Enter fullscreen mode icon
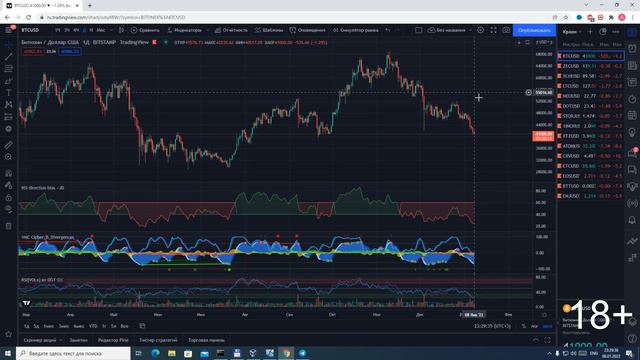 click(493, 30)
